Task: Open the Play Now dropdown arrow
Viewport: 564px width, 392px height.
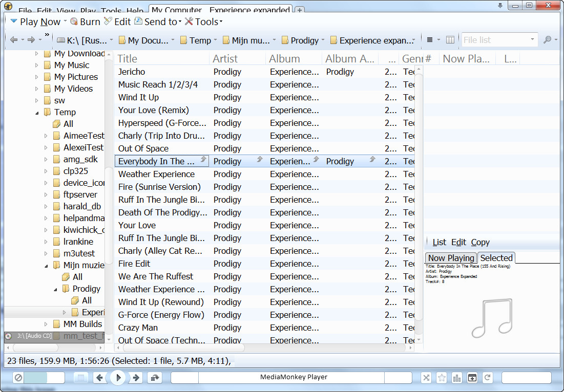Action: click(x=65, y=22)
